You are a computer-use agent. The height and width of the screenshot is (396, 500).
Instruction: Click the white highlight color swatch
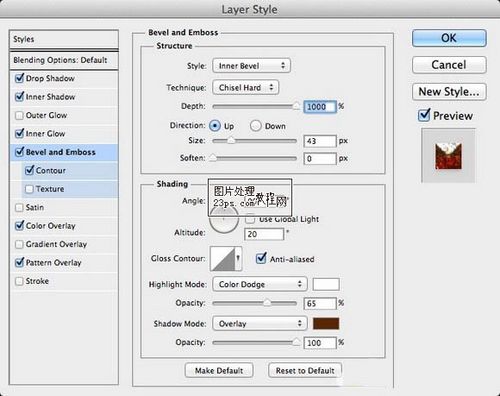click(x=326, y=284)
